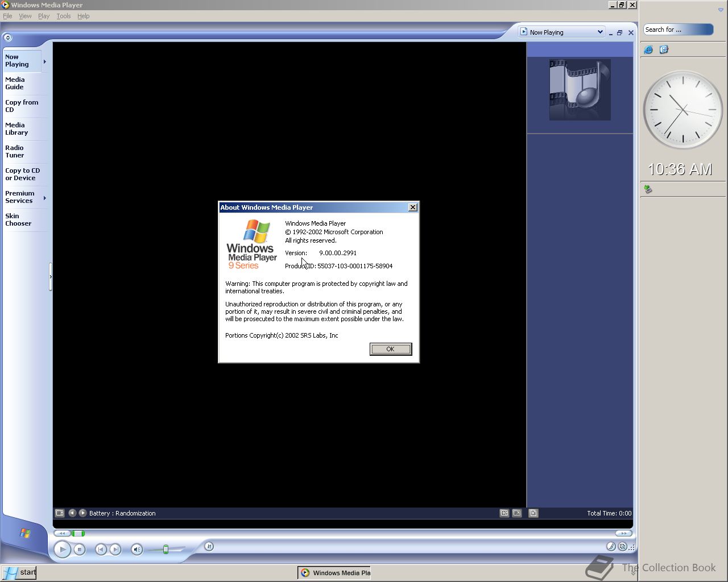Viewport: 728px width, 582px height.
Task: Open the Skin Chooser
Action: pos(25,220)
